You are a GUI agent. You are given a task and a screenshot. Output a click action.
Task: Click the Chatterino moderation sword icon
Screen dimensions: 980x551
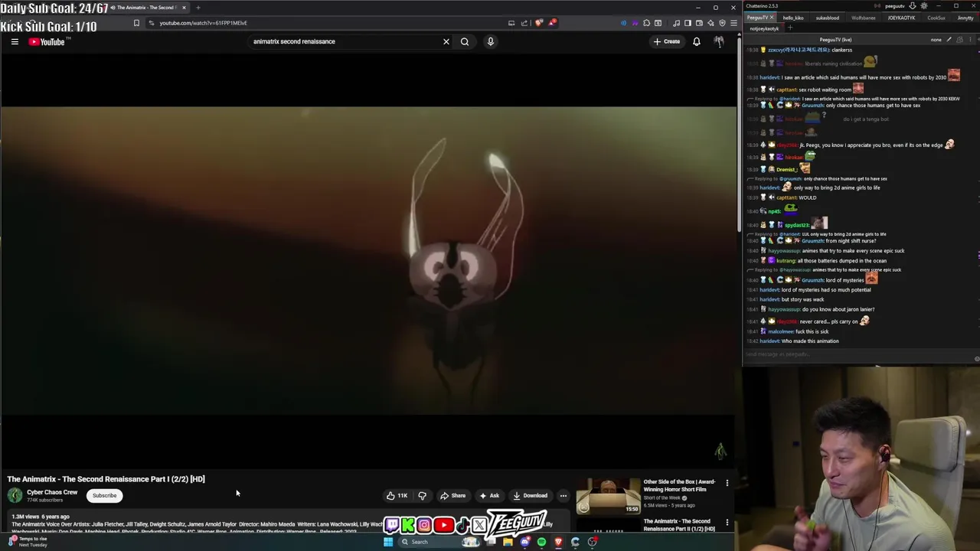click(x=949, y=40)
